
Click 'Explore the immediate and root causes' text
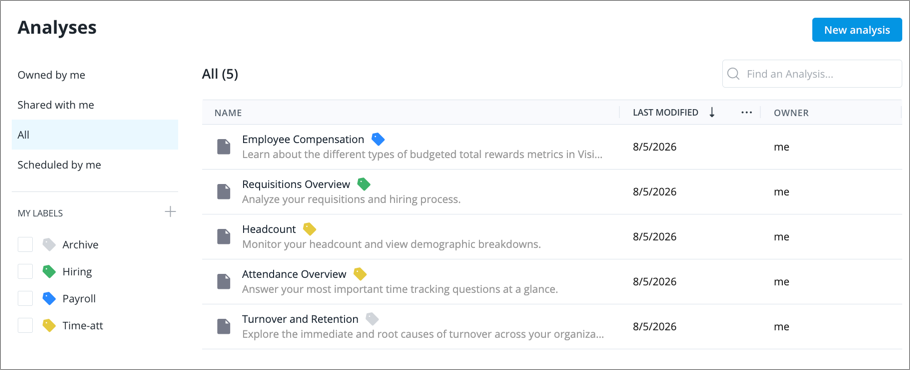point(422,334)
